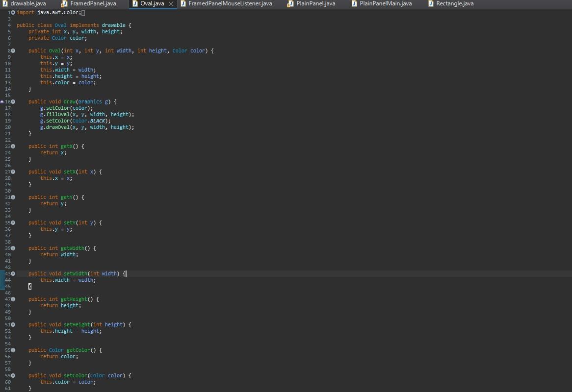Collapse the getY method on line 31
The image size is (572, 392).
(x=13, y=197)
